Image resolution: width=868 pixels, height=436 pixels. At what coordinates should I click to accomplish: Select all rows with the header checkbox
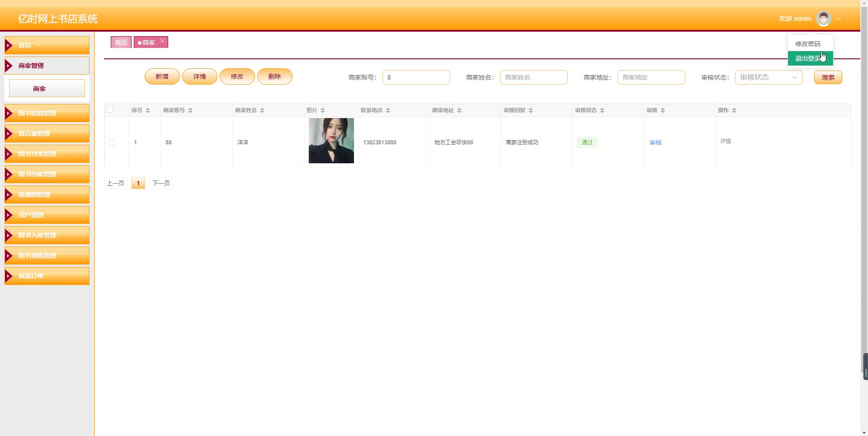click(x=110, y=109)
